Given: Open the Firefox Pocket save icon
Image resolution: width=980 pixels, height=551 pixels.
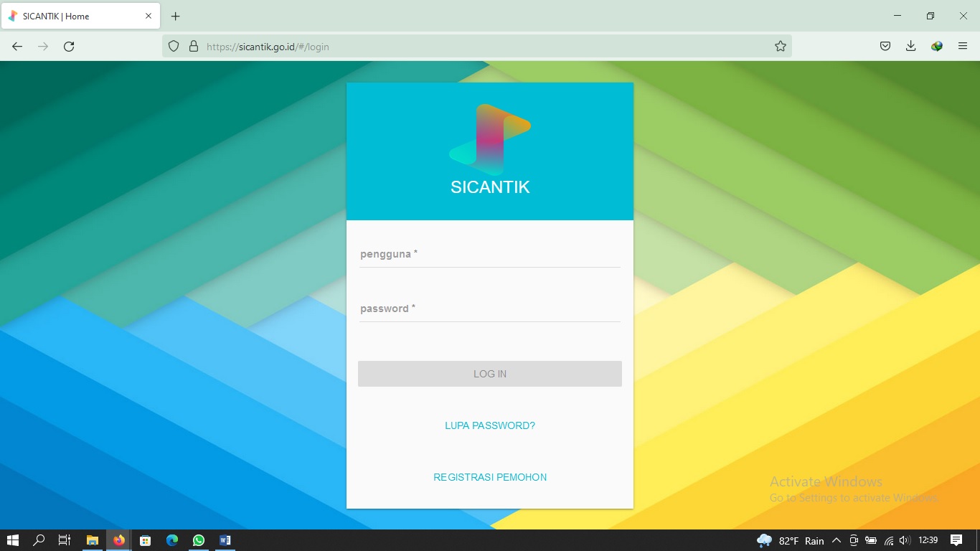Looking at the screenshot, I should click(885, 47).
